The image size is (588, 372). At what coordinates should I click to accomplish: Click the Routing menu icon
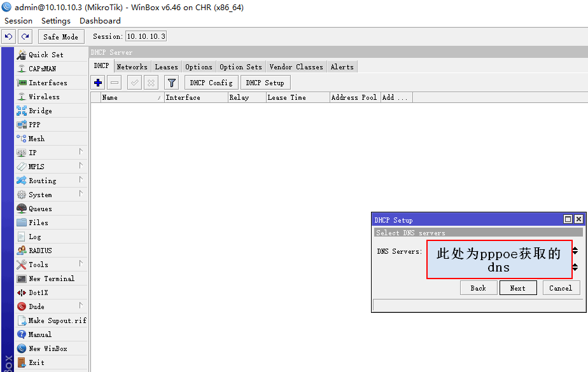point(22,181)
